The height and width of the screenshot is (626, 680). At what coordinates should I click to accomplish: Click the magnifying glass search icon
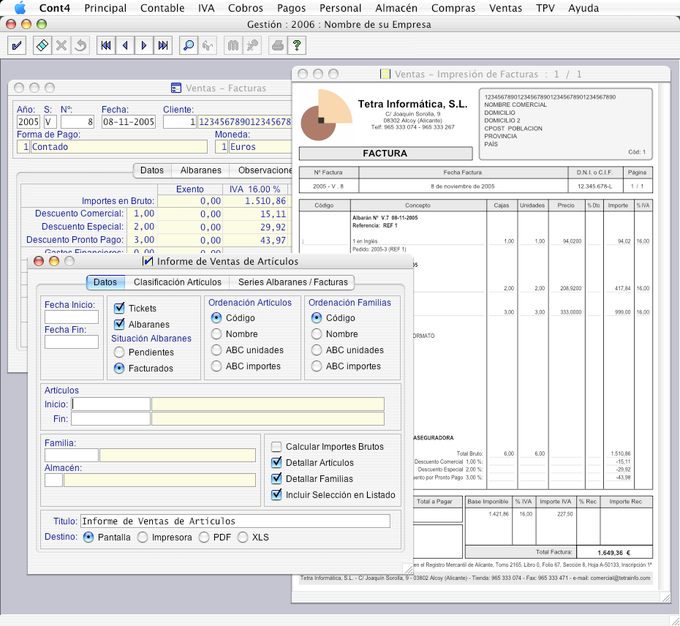189,45
